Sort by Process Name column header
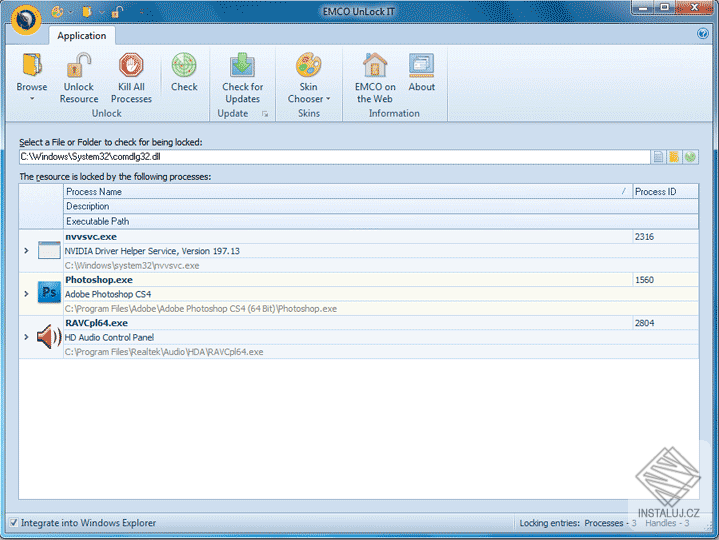Image resolution: width=719 pixels, height=540 pixels. click(348, 192)
